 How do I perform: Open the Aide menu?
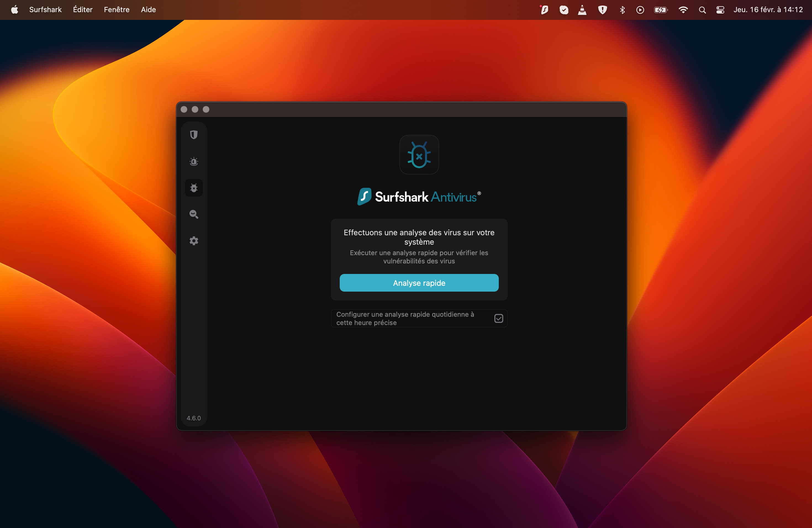[148, 10]
